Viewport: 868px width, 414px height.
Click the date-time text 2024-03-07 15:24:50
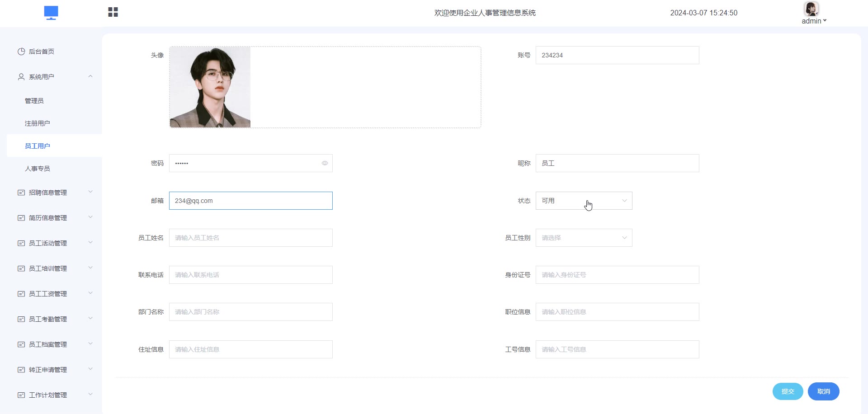coord(703,13)
